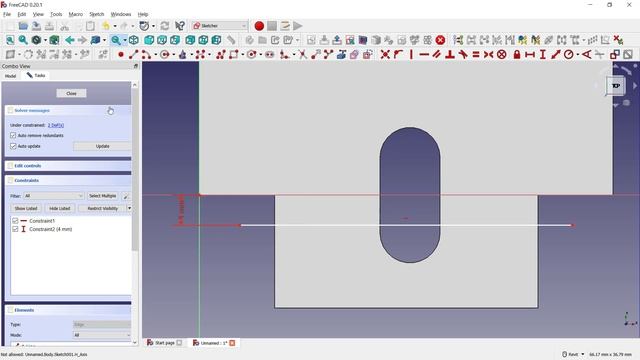640x360 pixels.
Task: Select Create point tool
Action: coord(121,54)
